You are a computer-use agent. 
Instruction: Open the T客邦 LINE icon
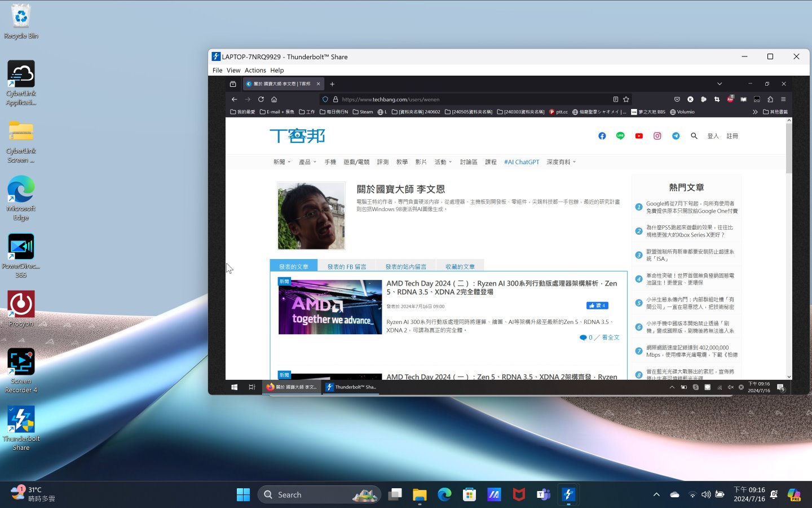(620, 136)
